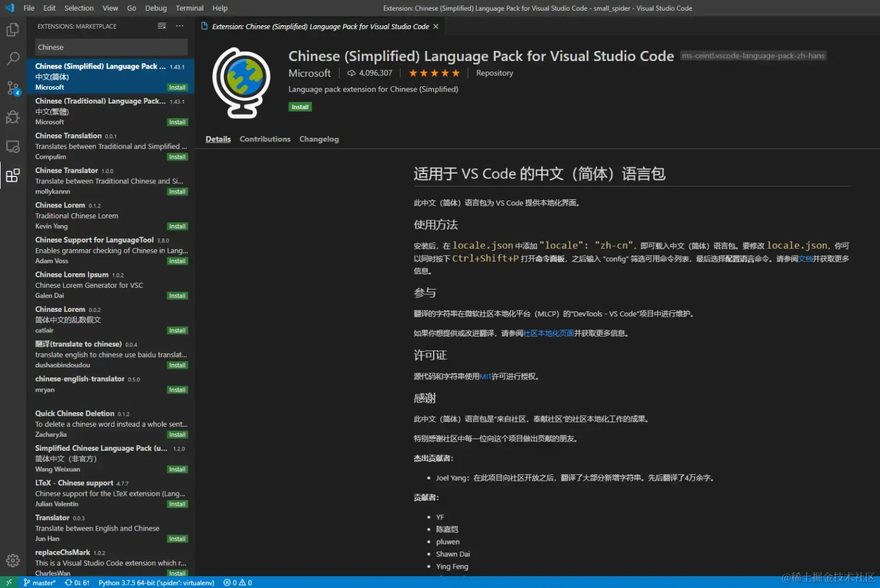Click the extension ID ms-ceintl.vscode-language-pack-zh-hans
The width and height of the screenshot is (880, 588).
[753, 56]
